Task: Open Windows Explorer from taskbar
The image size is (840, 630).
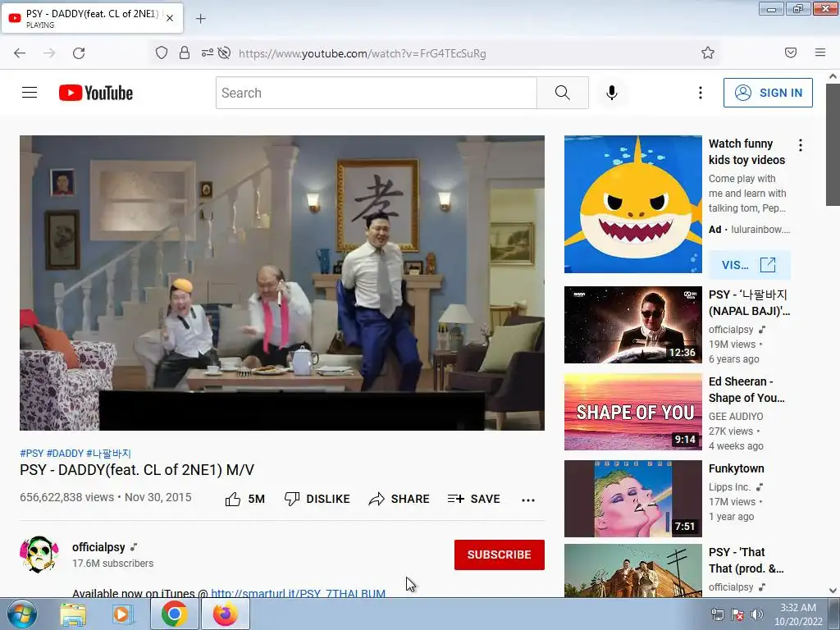Action: [73, 614]
